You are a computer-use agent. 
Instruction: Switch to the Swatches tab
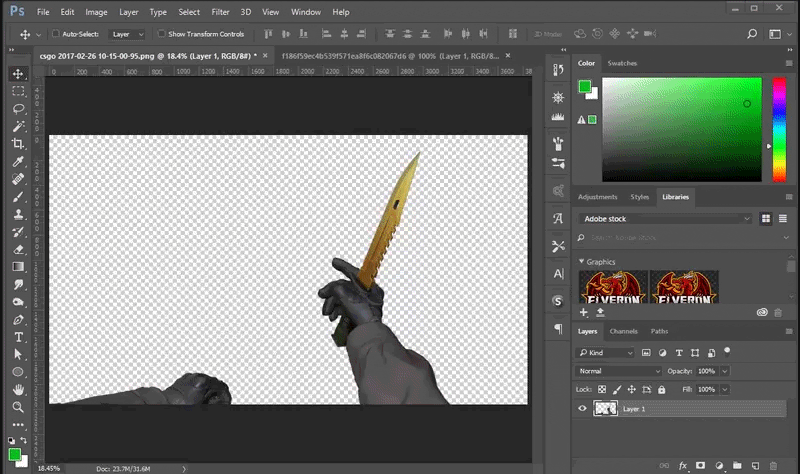click(x=622, y=63)
